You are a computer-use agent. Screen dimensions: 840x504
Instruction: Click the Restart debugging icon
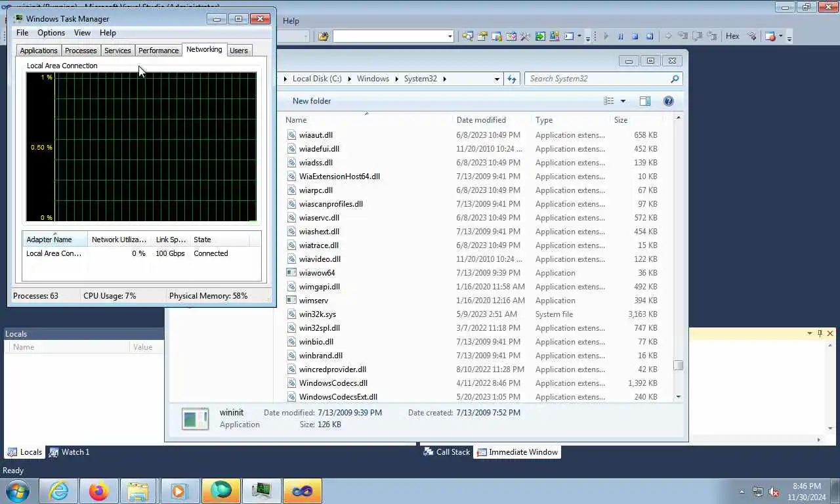pyautogui.click(x=650, y=36)
